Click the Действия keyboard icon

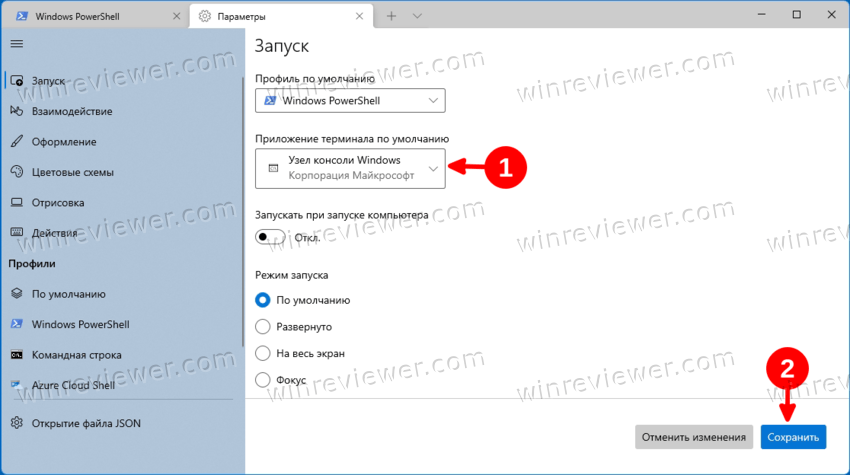pos(17,233)
